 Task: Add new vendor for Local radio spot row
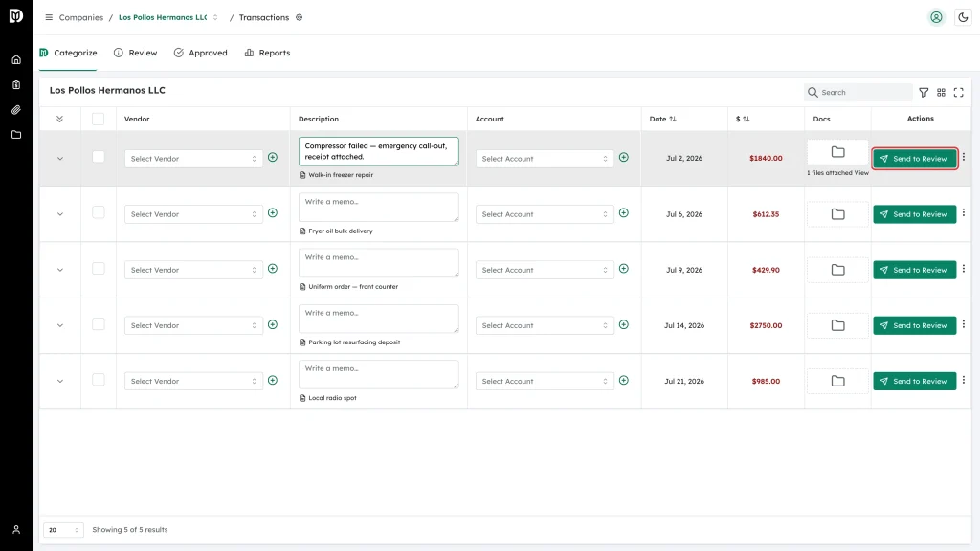(273, 381)
